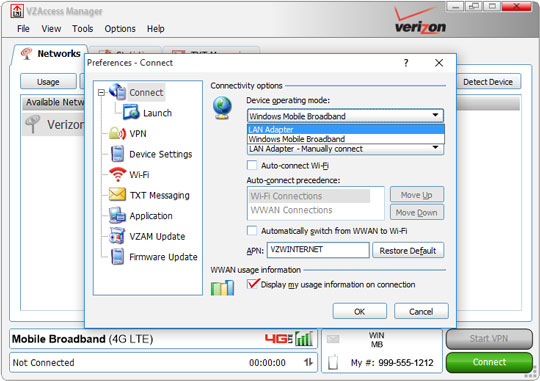The image size is (540, 381).
Task: Click the Start VPN button
Action: (x=489, y=339)
